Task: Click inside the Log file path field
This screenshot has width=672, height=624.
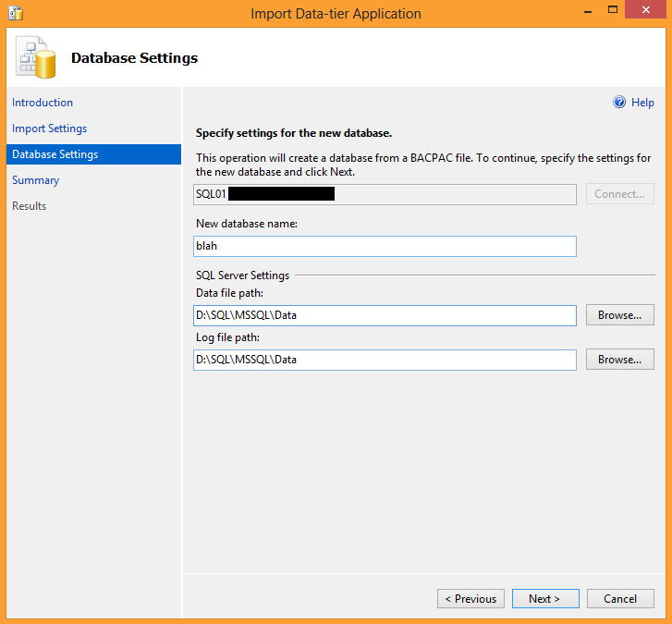Action: 385,360
